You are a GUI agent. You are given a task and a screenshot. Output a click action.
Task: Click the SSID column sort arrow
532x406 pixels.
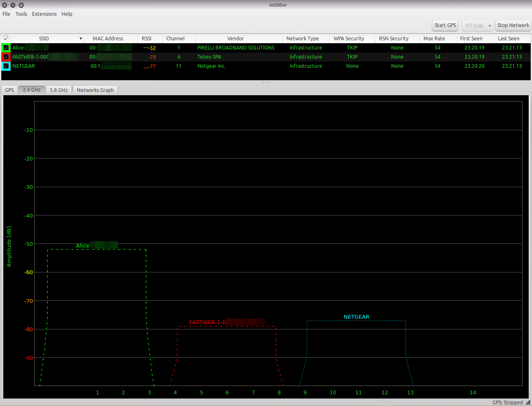pyautogui.click(x=81, y=38)
